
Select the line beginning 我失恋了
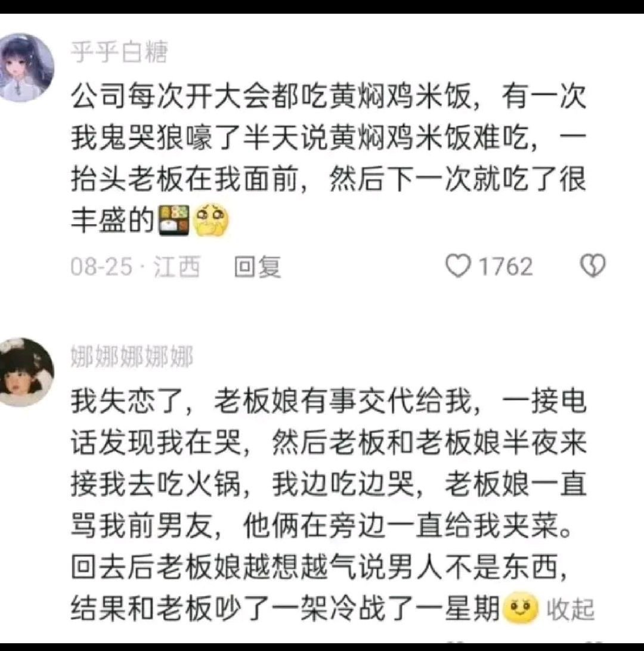point(328,401)
